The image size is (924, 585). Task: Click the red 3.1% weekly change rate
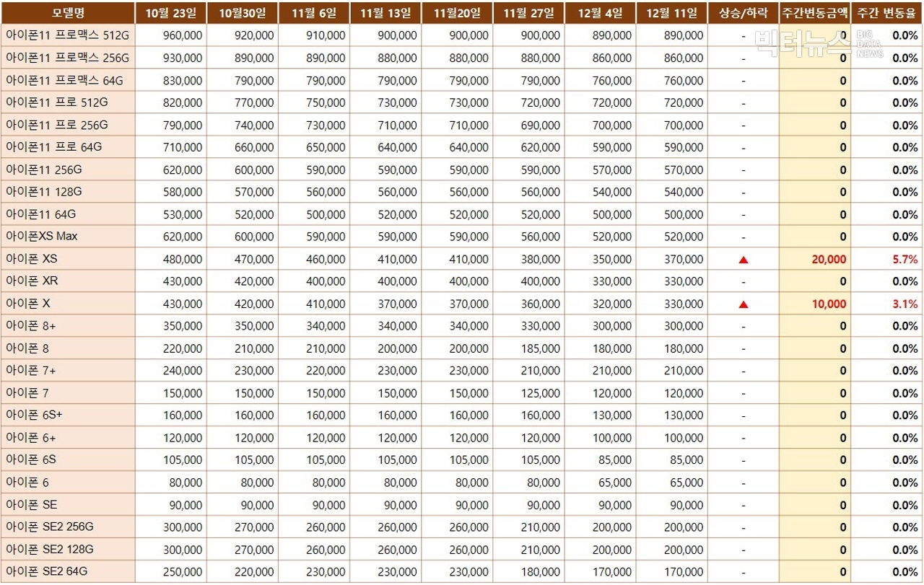[905, 304]
